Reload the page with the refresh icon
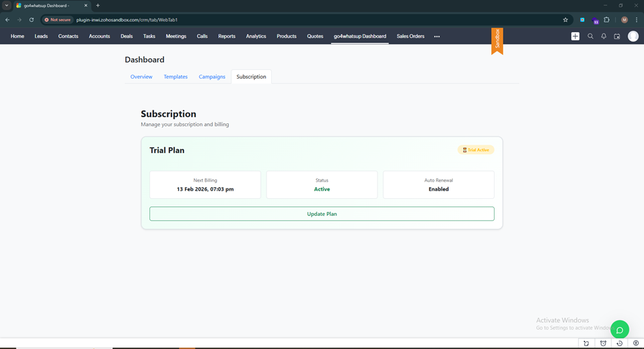 tap(32, 20)
